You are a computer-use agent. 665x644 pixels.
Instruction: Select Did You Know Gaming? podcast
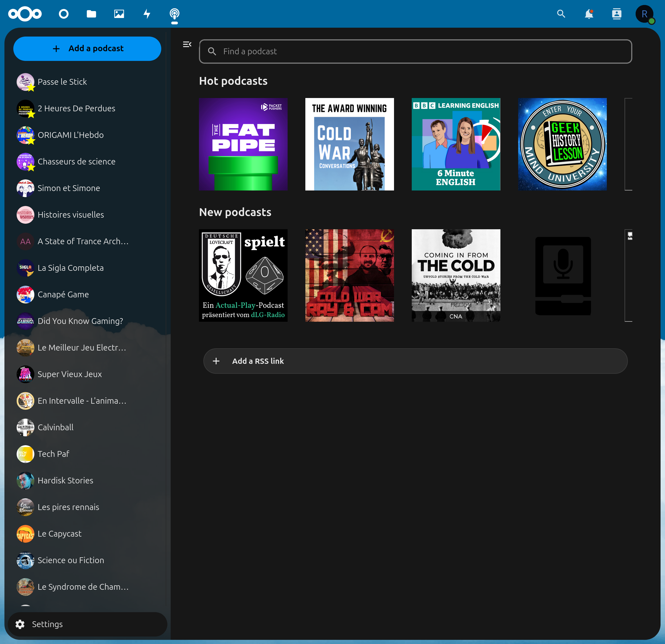87,321
